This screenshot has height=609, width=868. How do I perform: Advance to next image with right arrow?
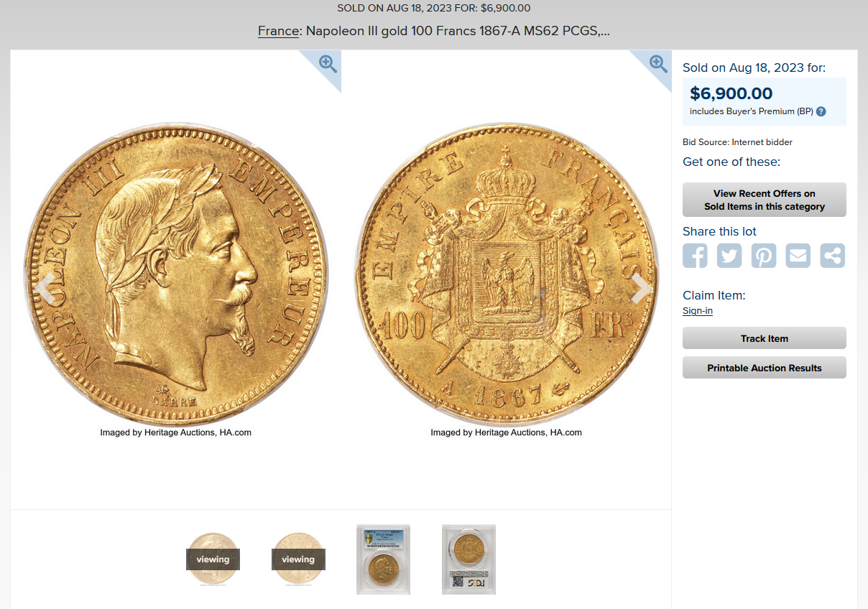point(640,289)
